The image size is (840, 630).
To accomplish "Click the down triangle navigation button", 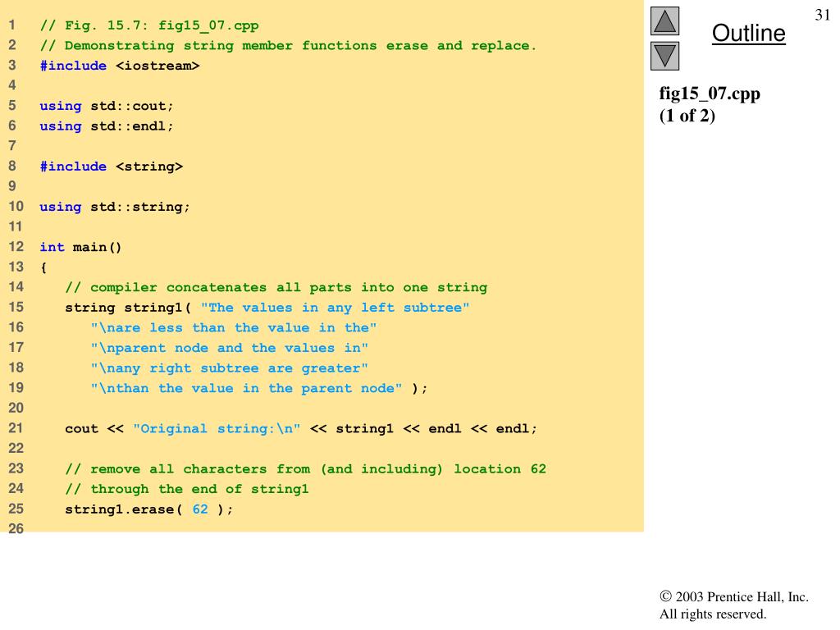I will [664, 57].
